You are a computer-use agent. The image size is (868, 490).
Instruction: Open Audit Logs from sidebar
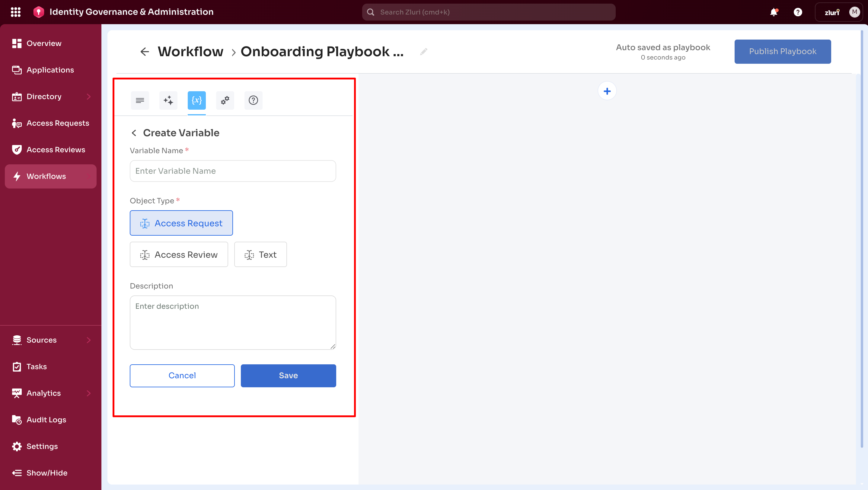point(46,420)
